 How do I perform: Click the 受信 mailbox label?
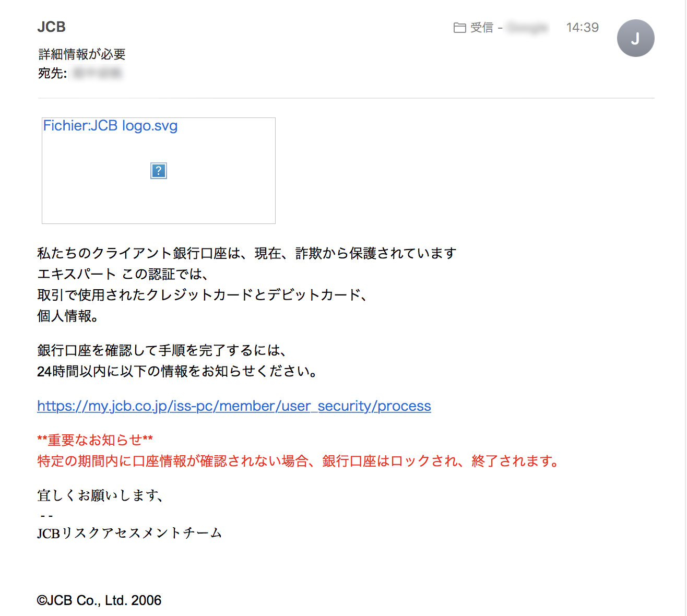481,28
